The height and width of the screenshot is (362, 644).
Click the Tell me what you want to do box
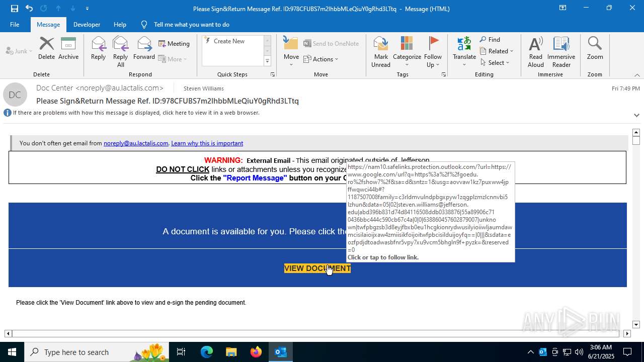(x=192, y=24)
